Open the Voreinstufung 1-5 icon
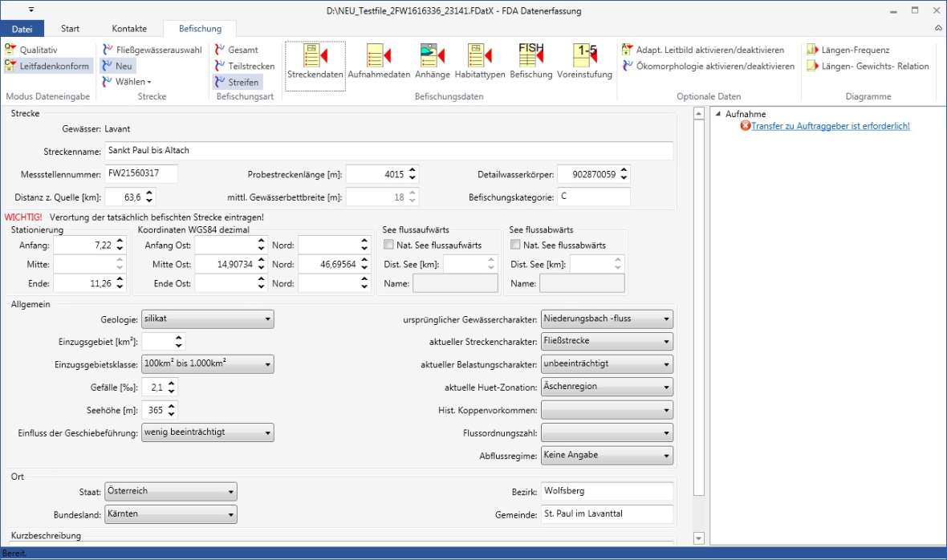 [584, 62]
